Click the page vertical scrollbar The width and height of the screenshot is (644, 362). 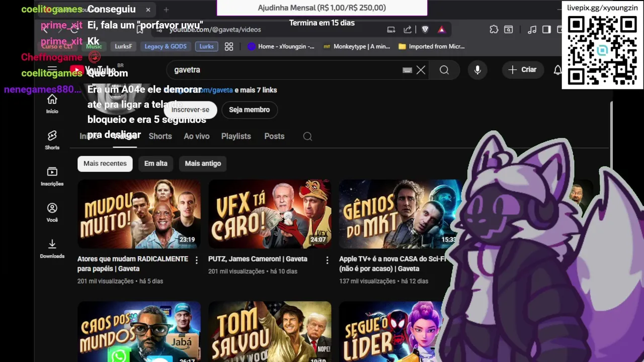point(611,136)
